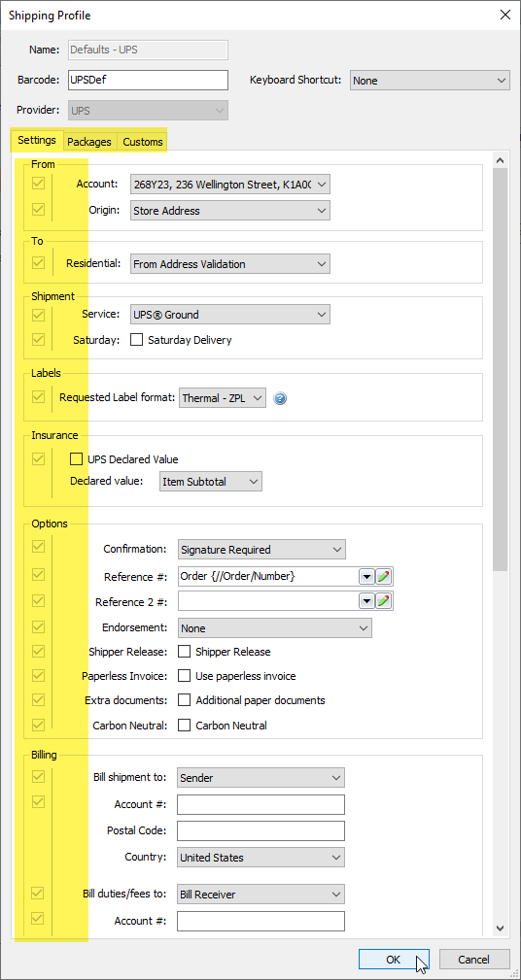521x980 pixels.
Task: Switch to the Packages tab
Action: [x=89, y=142]
